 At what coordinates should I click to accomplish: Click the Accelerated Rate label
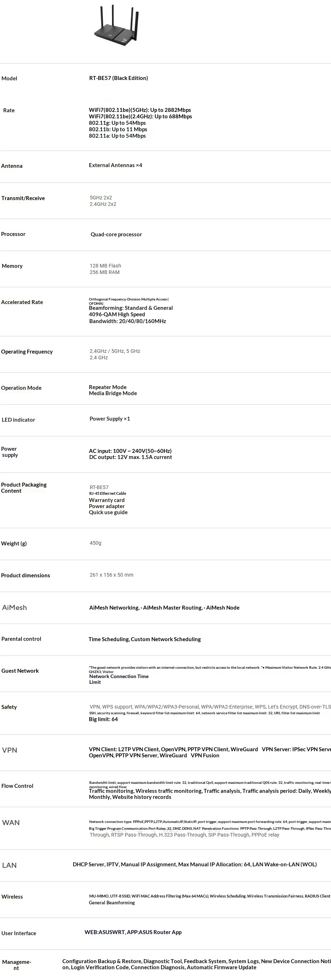tap(22, 302)
